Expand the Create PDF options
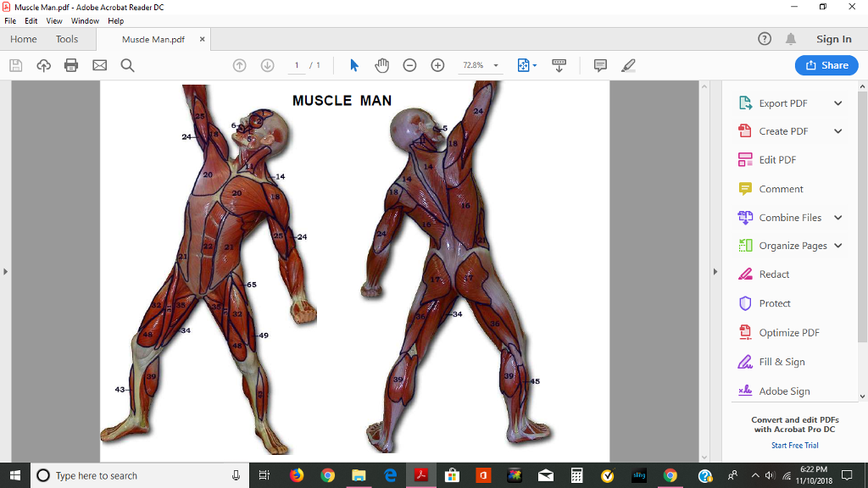Screen dimensions: 868x488 click(839, 130)
